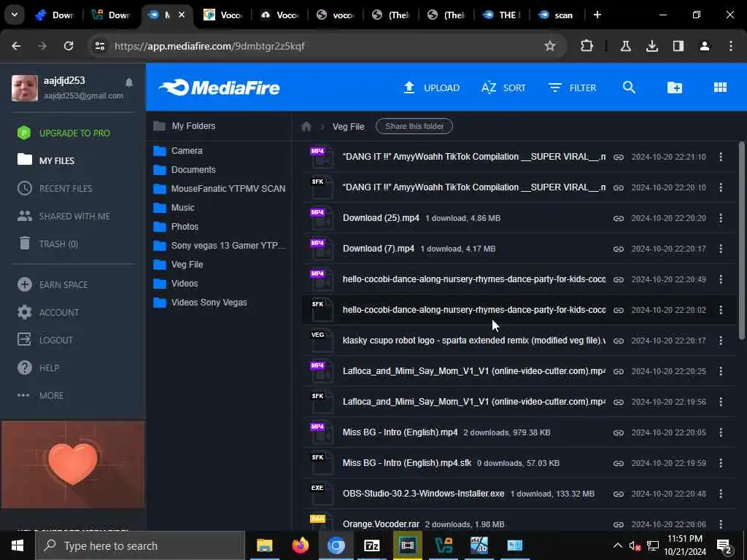
Task: Click the MediaFire logo
Action: pos(219,87)
